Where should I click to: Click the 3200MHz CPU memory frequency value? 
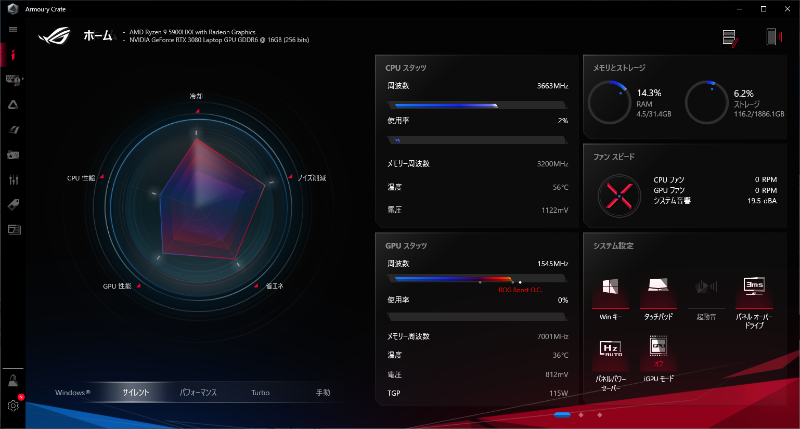[x=553, y=164]
